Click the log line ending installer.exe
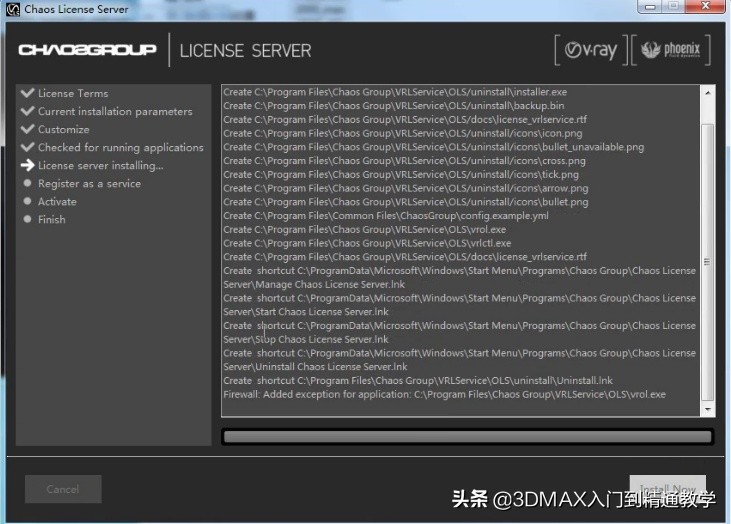Viewport: 731px width, 524px height. point(395,92)
